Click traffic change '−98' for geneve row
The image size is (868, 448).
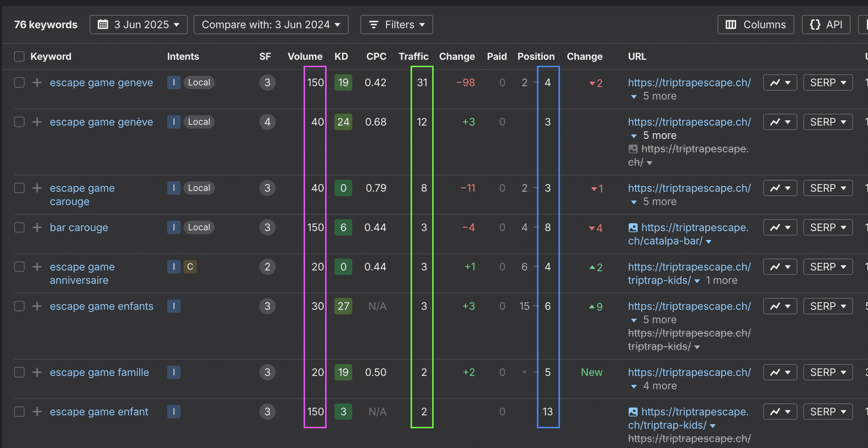[465, 82]
